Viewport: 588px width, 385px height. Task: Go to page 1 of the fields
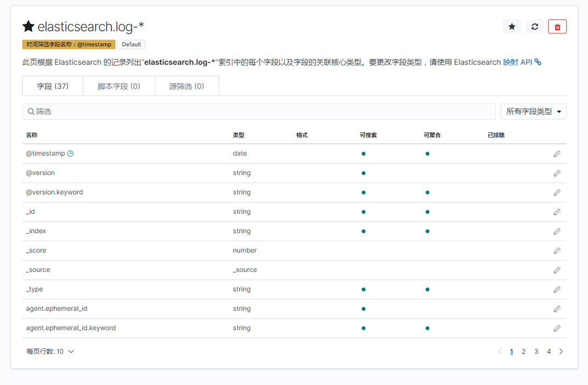point(512,352)
